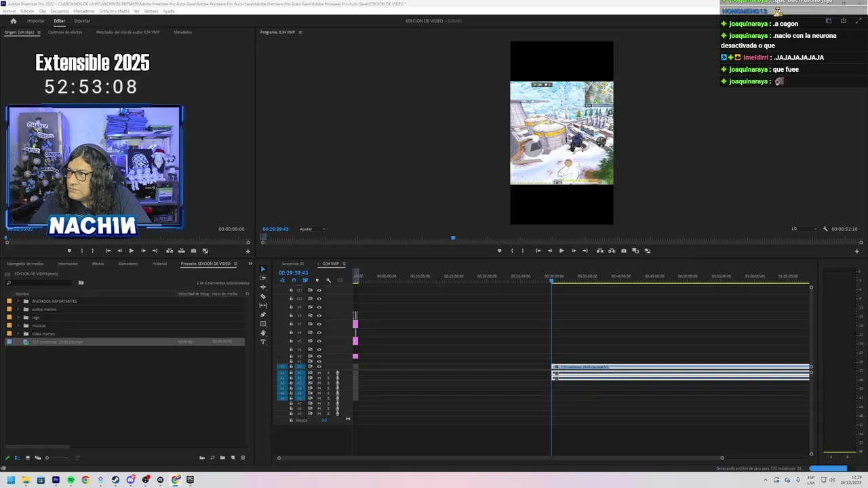Image resolution: width=868 pixels, height=488 pixels.
Task: Play source monitor clip
Action: (131, 251)
